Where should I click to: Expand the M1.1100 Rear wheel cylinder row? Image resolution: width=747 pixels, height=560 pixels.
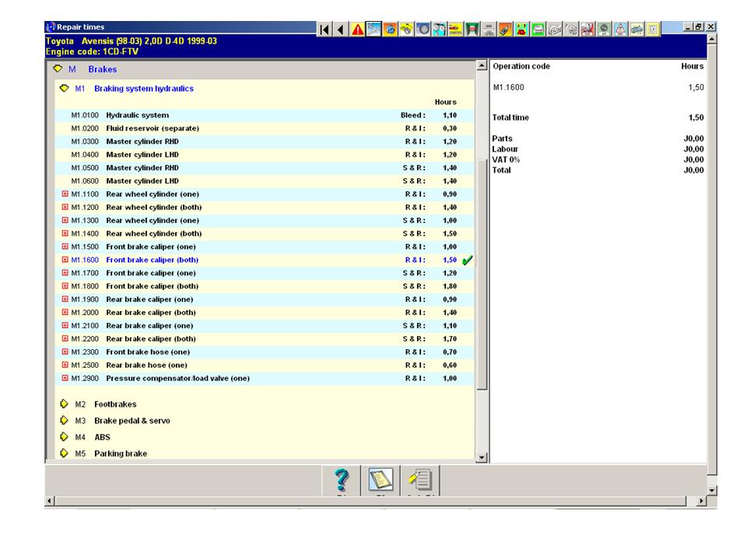[x=65, y=194]
